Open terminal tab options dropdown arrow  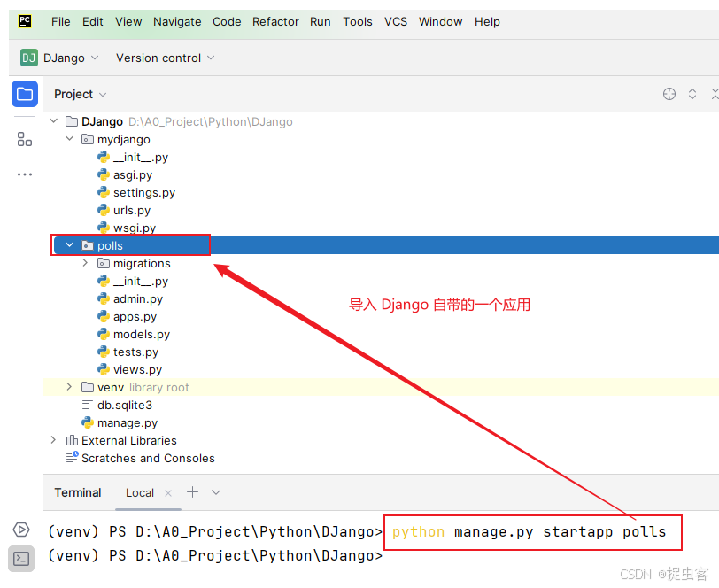216,492
